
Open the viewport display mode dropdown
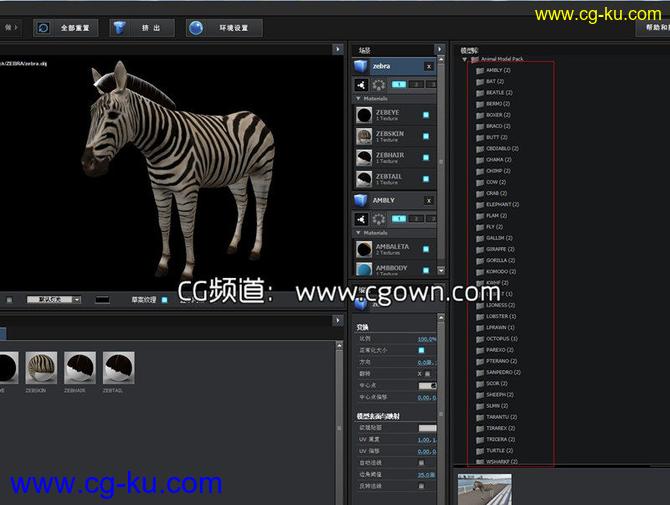tap(54, 300)
